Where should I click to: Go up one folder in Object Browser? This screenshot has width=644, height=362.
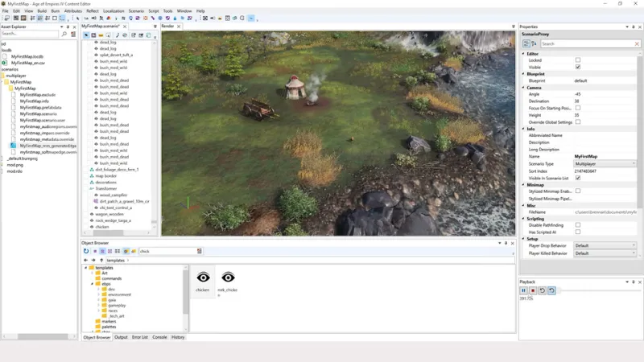[101, 260]
